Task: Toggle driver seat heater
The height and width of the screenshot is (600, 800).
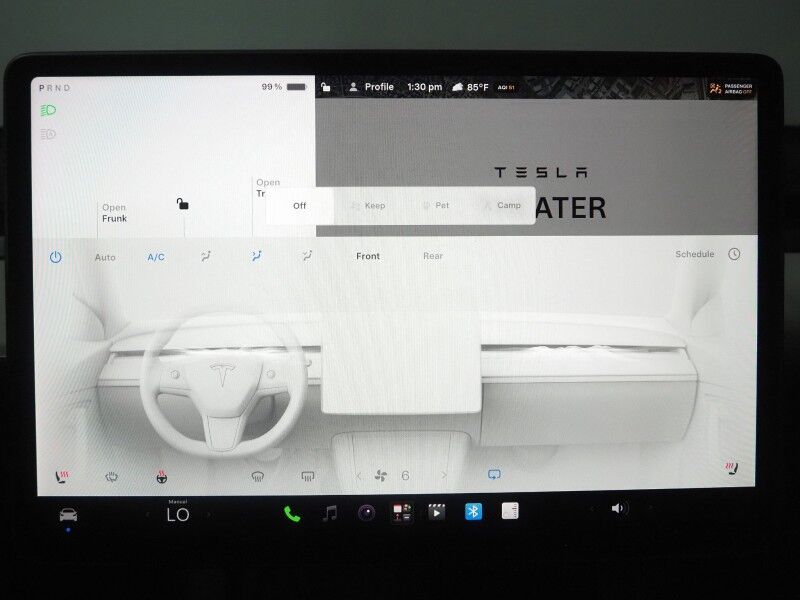Action: [x=62, y=477]
